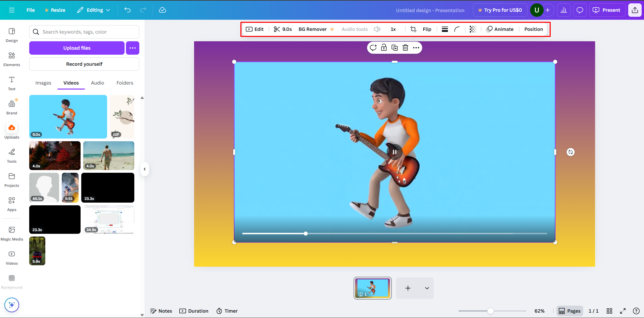
Task: Delete the selected video element
Action: 405,48
